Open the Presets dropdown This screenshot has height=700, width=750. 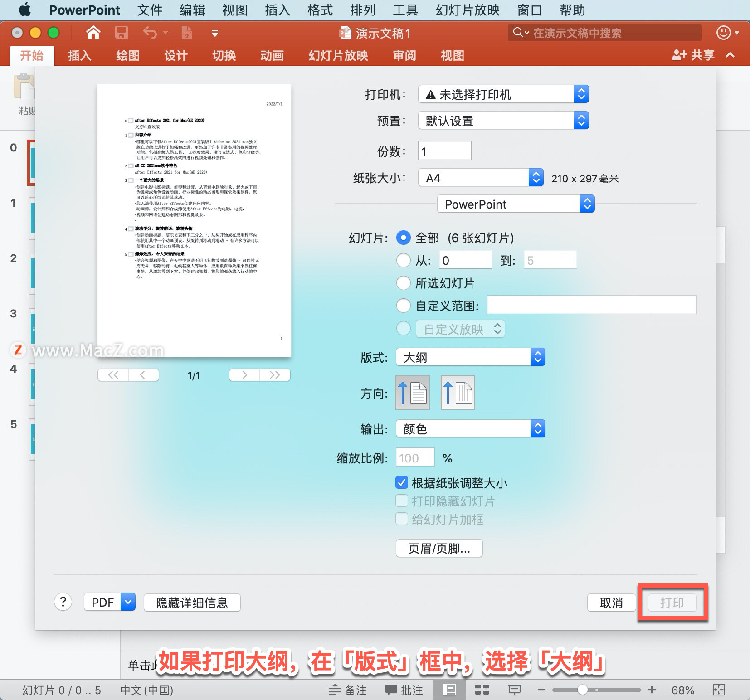pos(503,121)
